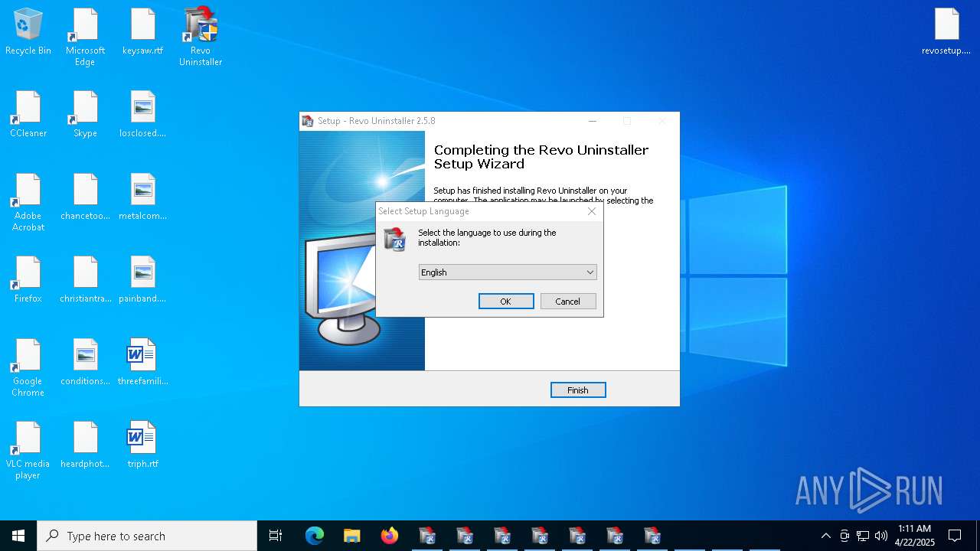
Task: Select the conditions image file icon
Action: pos(85,363)
